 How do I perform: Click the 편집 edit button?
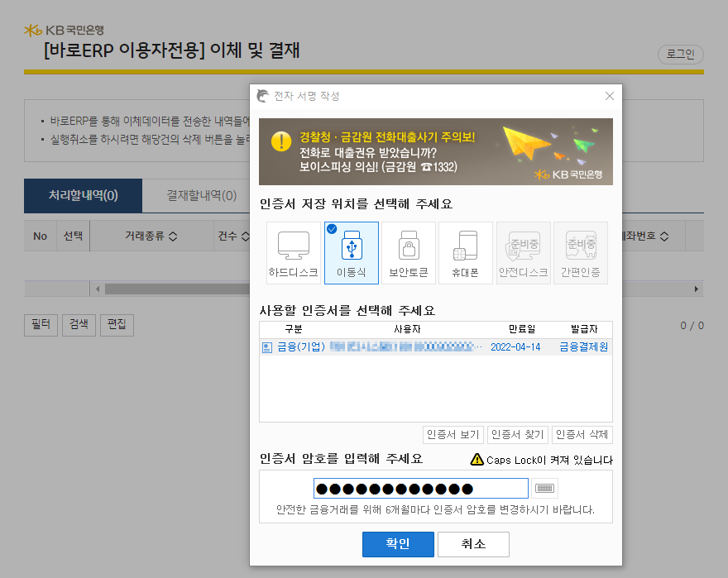(117, 324)
